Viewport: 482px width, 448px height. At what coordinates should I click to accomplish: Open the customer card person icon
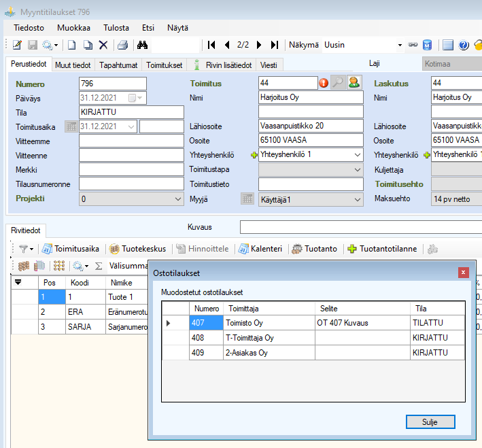[x=354, y=83]
